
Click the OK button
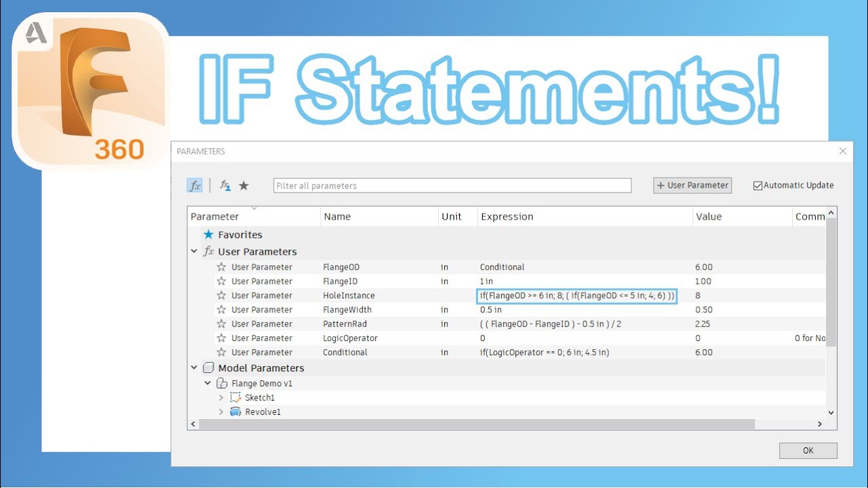tap(808, 451)
